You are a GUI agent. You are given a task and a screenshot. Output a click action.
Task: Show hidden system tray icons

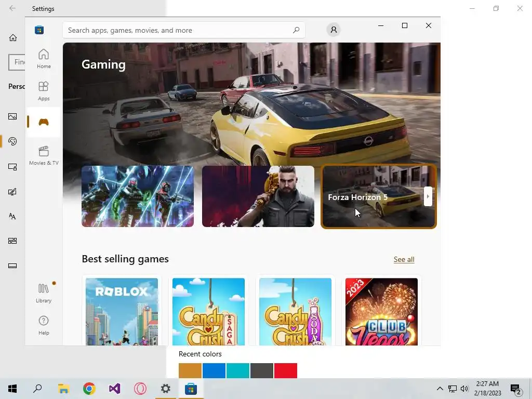coord(440,389)
